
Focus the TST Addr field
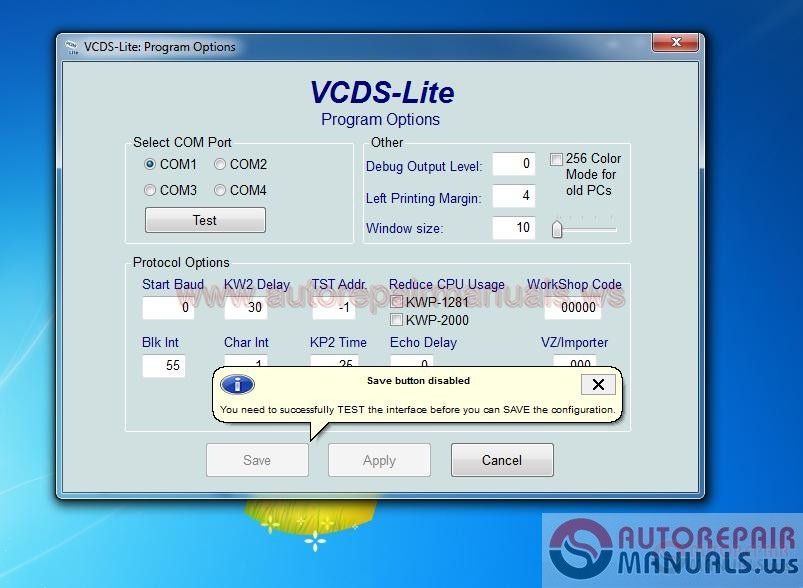pos(334,308)
